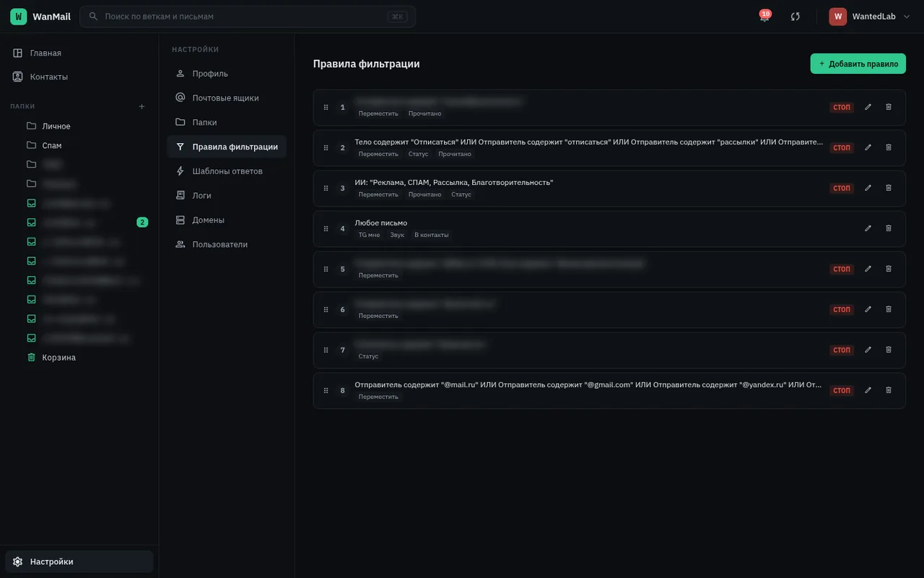Viewport: 924px width, 578px height.
Task: Go to Почтовые ящики settings
Action: (x=227, y=98)
